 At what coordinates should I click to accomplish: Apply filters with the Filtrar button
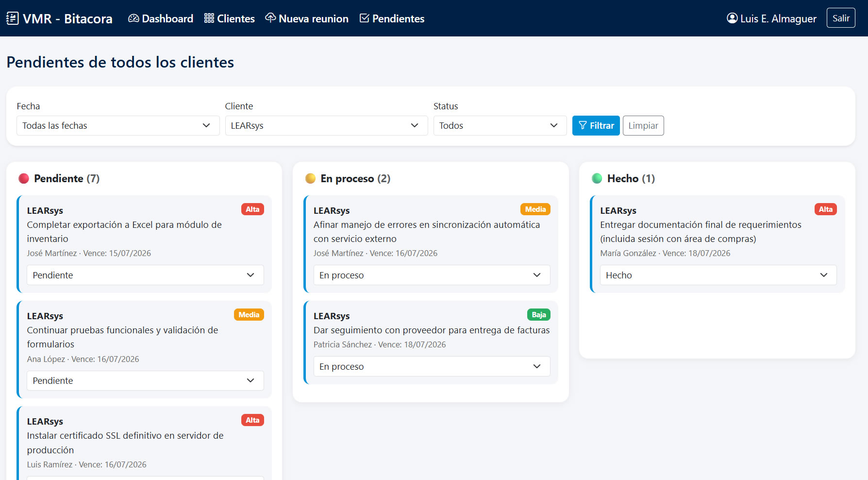[596, 125]
